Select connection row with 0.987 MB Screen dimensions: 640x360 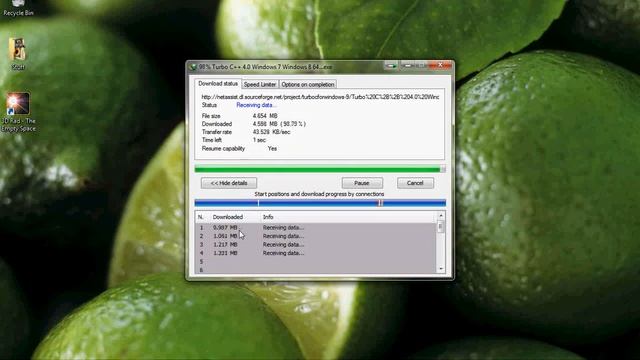316,227
